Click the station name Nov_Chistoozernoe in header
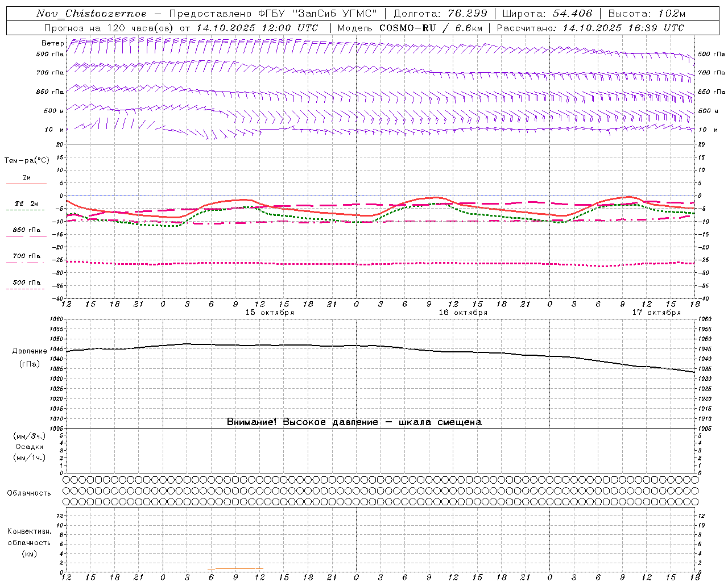The image size is (728, 582). pos(91,14)
